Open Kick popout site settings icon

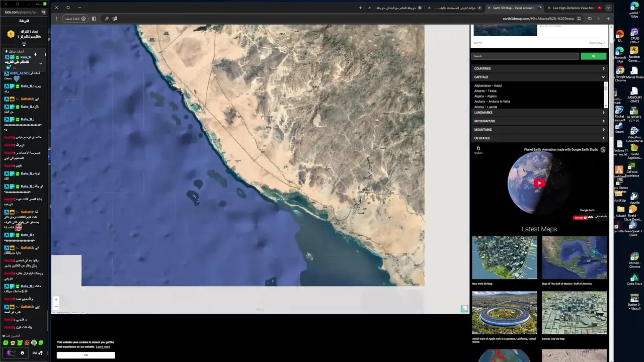pos(44,12)
